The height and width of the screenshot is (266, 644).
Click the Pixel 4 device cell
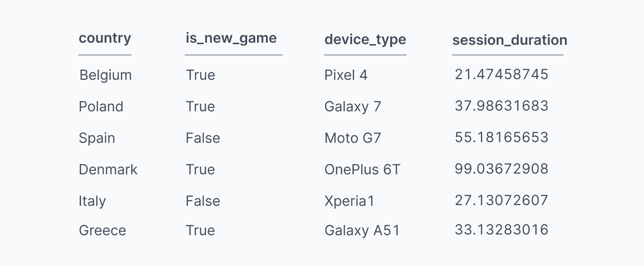[x=346, y=75]
